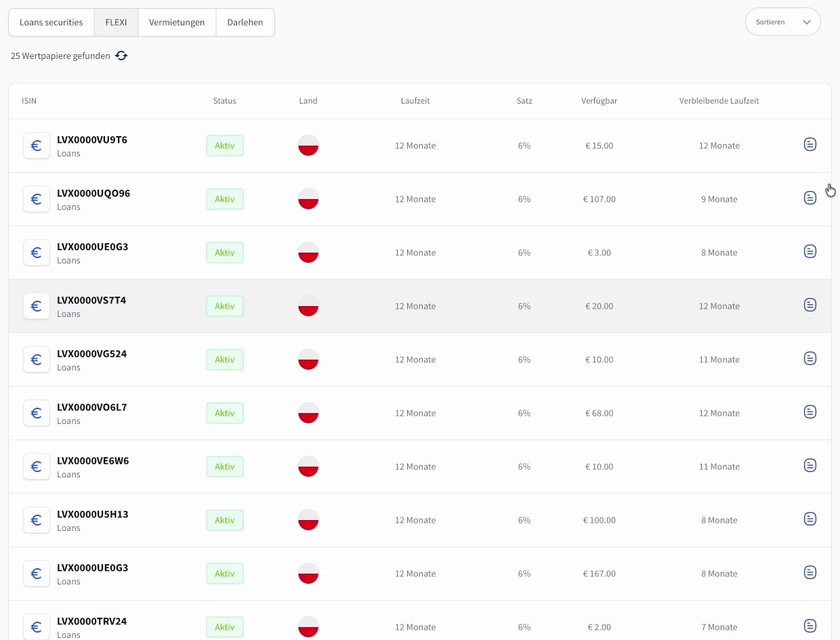Viewport: 840px width, 640px height.
Task: Click the Aktiv badge for LVX0000VU9T6
Action: tap(225, 146)
